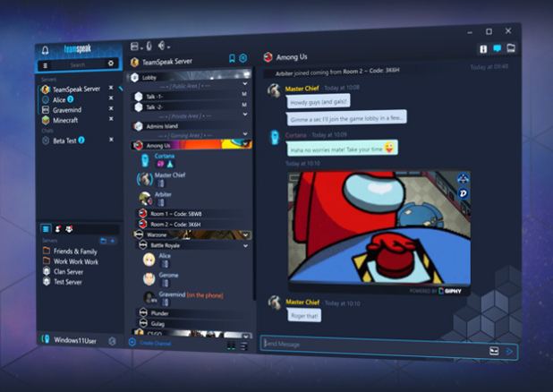Collapse the Battle Royale subchannel
Viewport: 553px width, 392px height.
(246, 245)
